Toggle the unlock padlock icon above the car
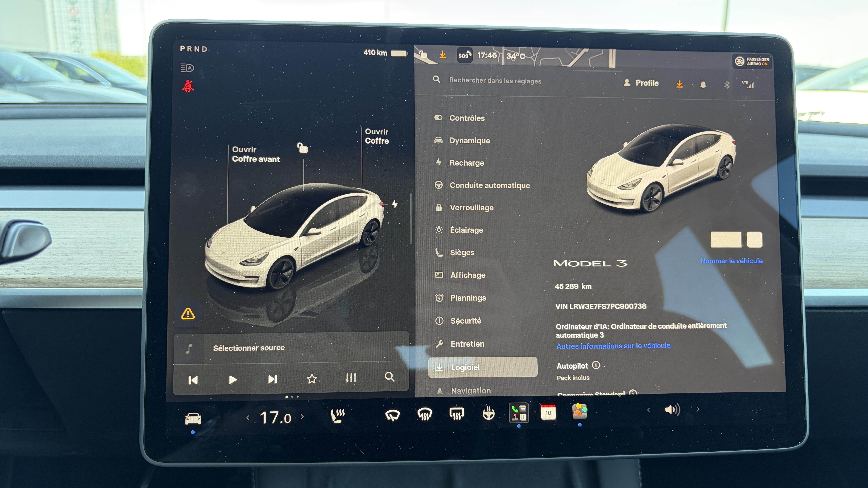868x488 pixels. pos(302,147)
